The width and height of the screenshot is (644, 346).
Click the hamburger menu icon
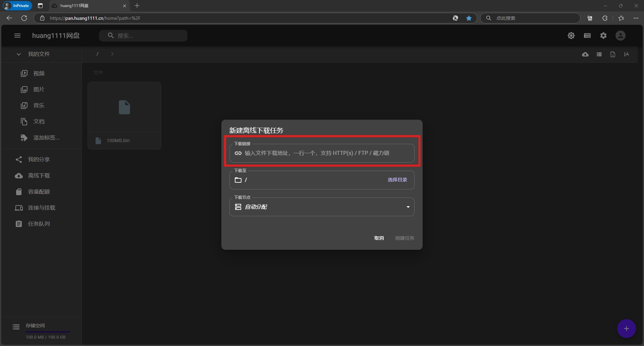click(x=17, y=36)
